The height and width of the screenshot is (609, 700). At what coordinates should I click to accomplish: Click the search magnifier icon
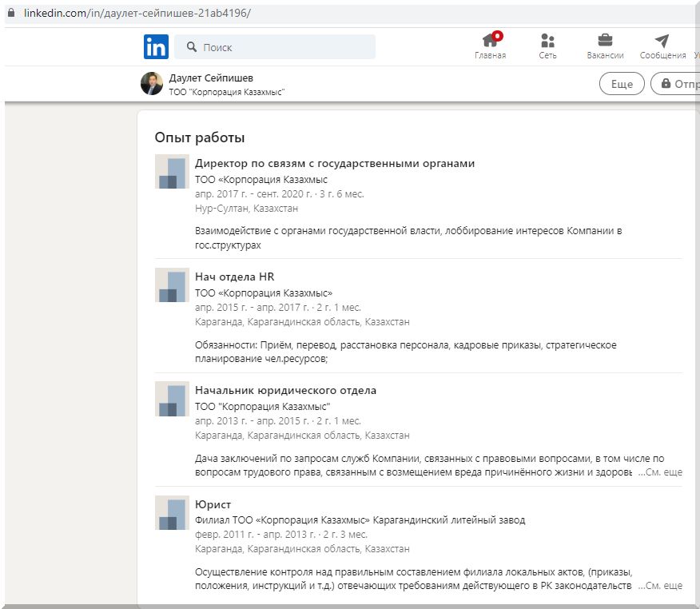click(192, 47)
